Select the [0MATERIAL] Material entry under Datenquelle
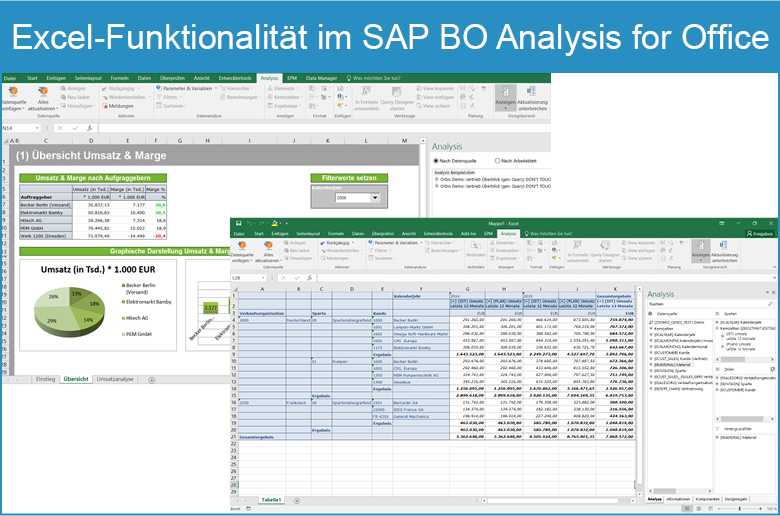780x516 pixels. point(673,365)
